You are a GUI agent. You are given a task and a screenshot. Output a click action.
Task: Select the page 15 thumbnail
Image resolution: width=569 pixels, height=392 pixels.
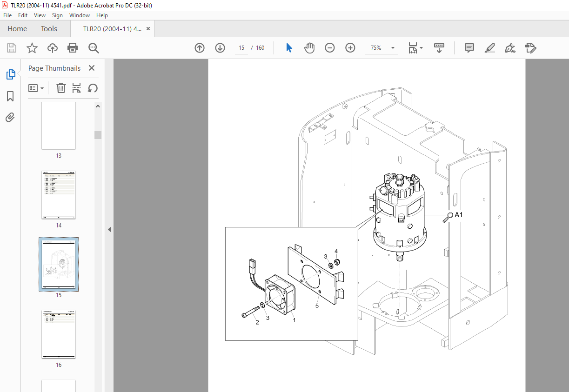[x=59, y=265]
